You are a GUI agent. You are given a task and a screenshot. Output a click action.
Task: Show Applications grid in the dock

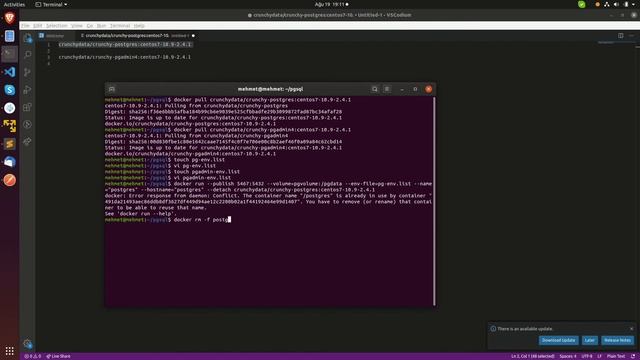[x=10, y=351]
